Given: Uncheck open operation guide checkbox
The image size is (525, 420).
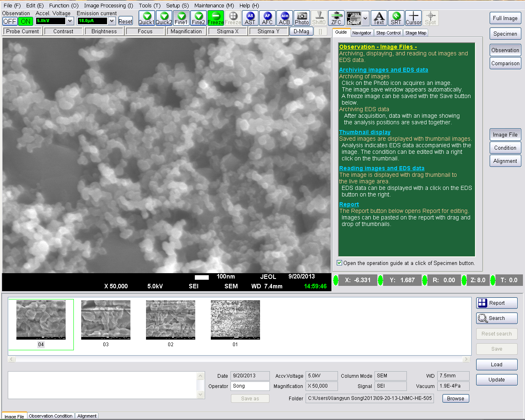Looking at the screenshot, I should (x=340, y=263).
